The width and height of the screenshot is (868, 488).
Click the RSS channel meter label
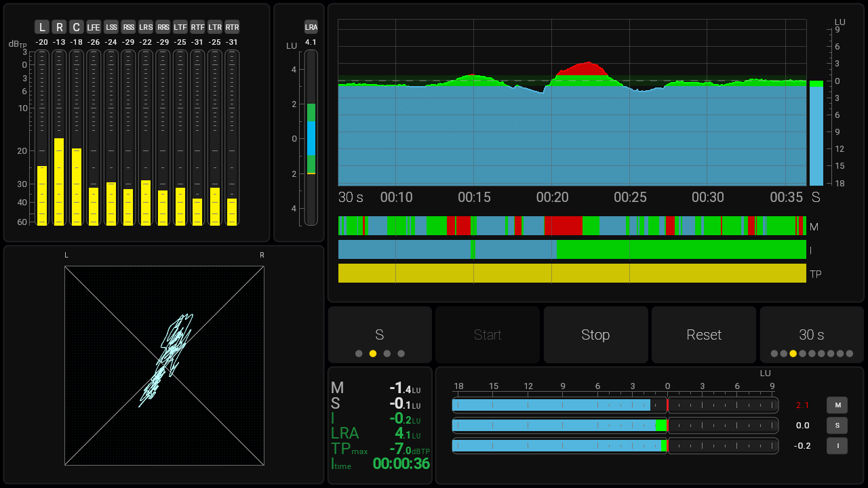pyautogui.click(x=128, y=27)
